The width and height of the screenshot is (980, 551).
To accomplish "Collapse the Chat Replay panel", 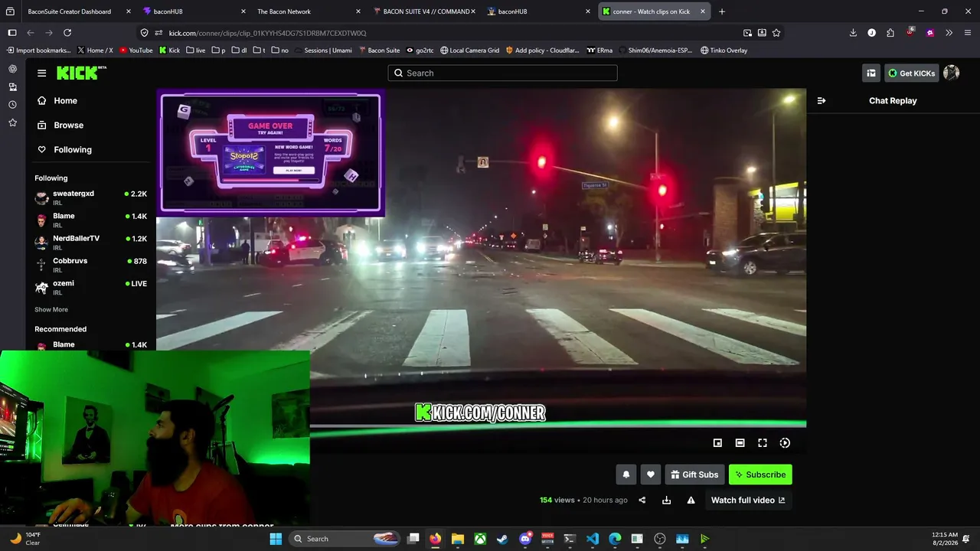I will point(822,100).
